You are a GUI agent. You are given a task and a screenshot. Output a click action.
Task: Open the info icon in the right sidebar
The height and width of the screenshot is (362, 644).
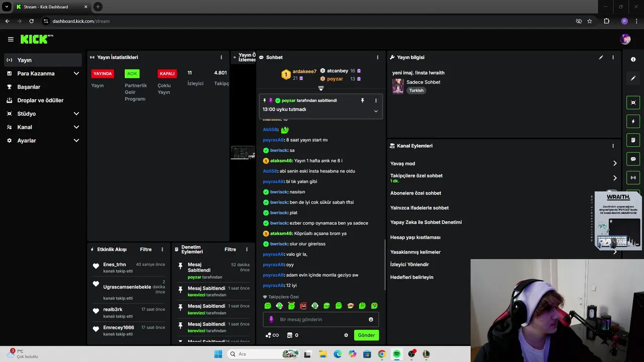(x=633, y=59)
